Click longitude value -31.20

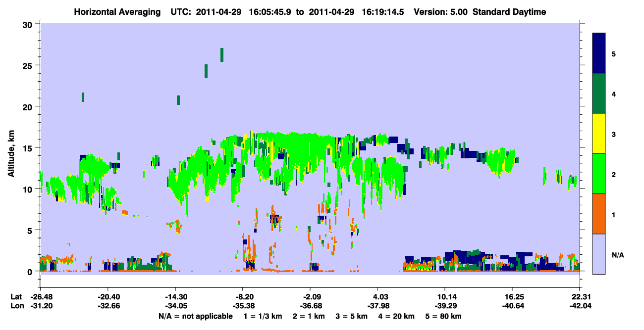pos(40,306)
